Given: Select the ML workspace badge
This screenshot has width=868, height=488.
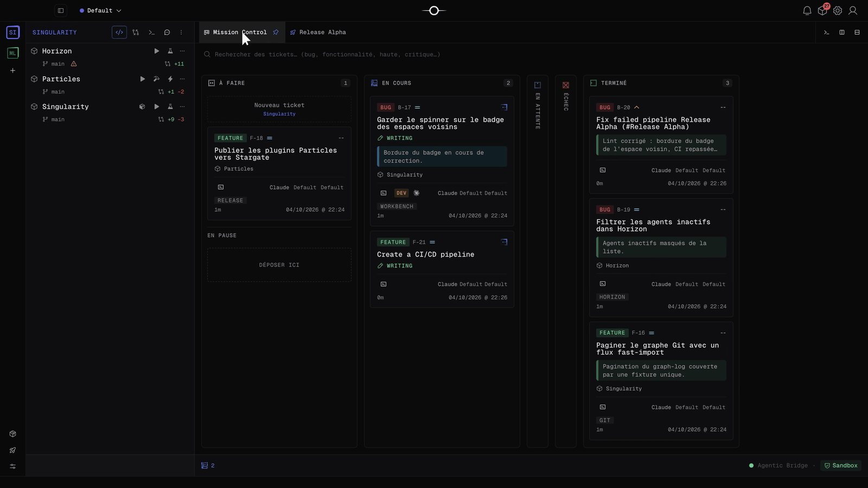Looking at the screenshot, I should tap(13, 53).
